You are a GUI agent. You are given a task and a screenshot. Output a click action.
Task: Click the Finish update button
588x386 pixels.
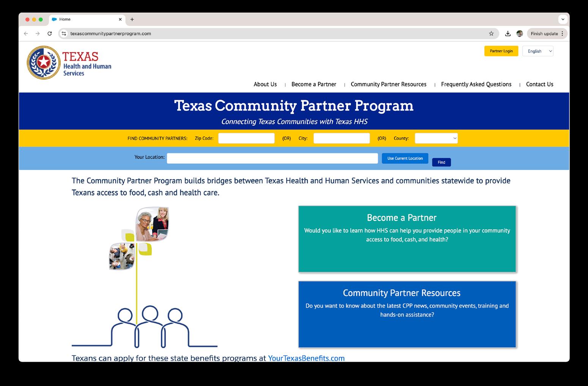point(547,33)
